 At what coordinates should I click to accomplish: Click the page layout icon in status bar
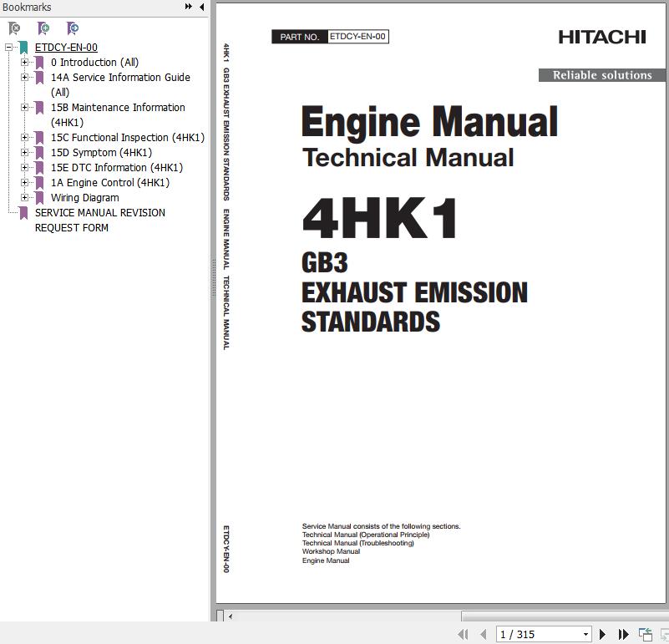[645, 634]
